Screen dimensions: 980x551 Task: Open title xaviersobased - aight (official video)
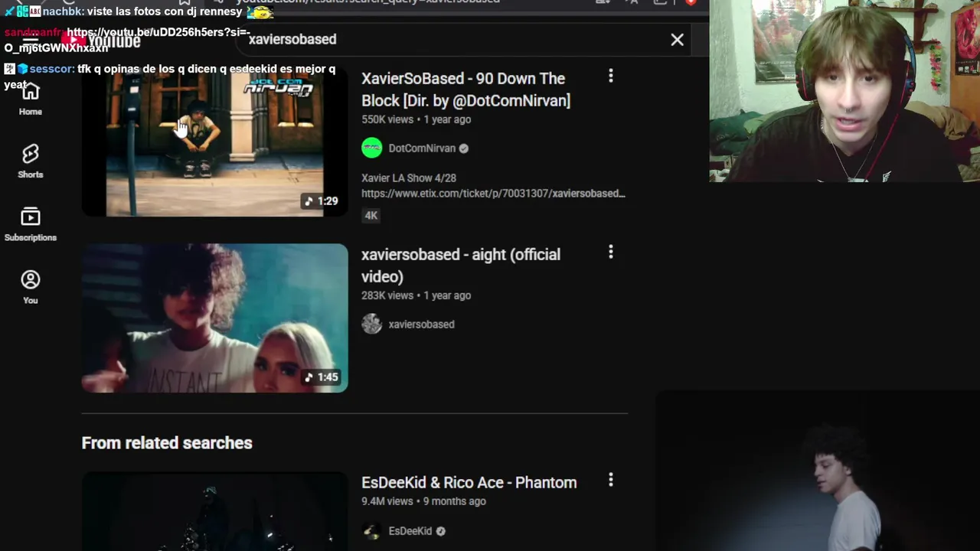pyautogui.click(x=461, y=266)
